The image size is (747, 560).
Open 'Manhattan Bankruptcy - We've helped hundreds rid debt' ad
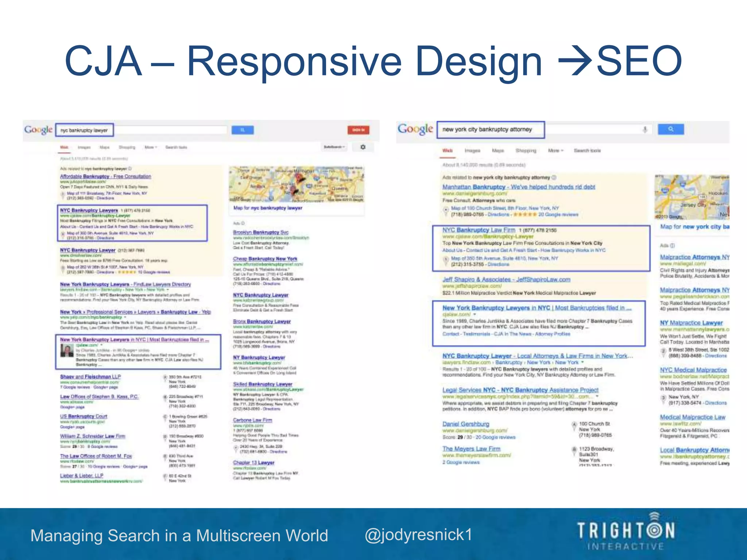(x=519, y=187)
